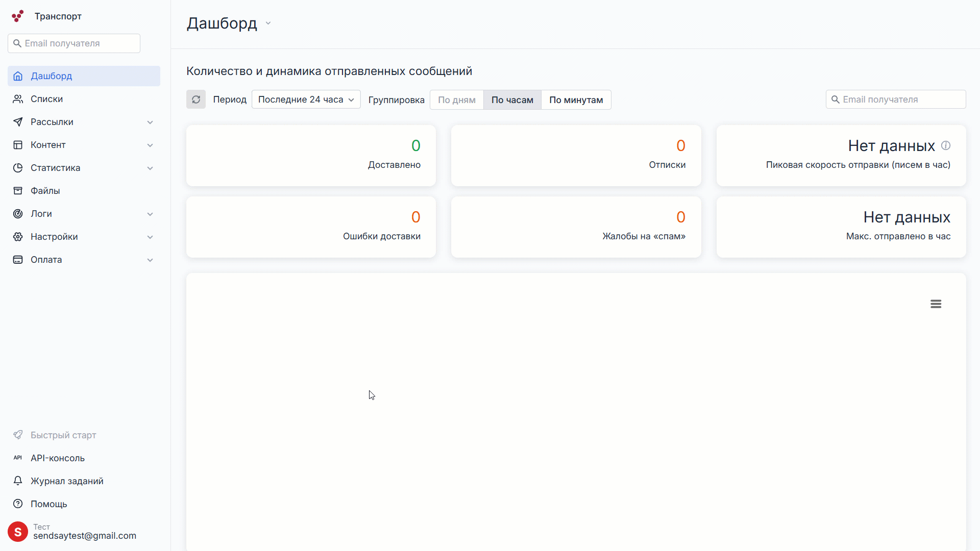This screenshot has width=980, height=551.
Task: Select the По часам grouping option
Action: tap(512, 100)
